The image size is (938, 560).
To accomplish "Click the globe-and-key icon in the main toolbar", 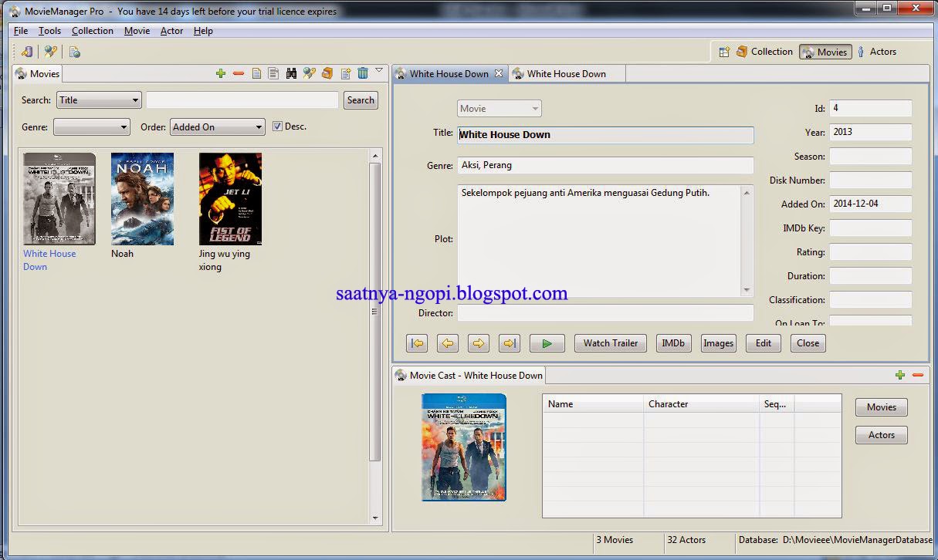I will coord(50,52).
